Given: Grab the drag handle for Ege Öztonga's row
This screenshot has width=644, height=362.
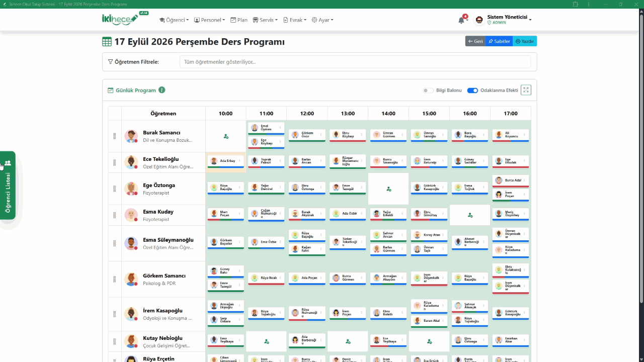Looking at the screenshot, I should [x=114, y=189].
